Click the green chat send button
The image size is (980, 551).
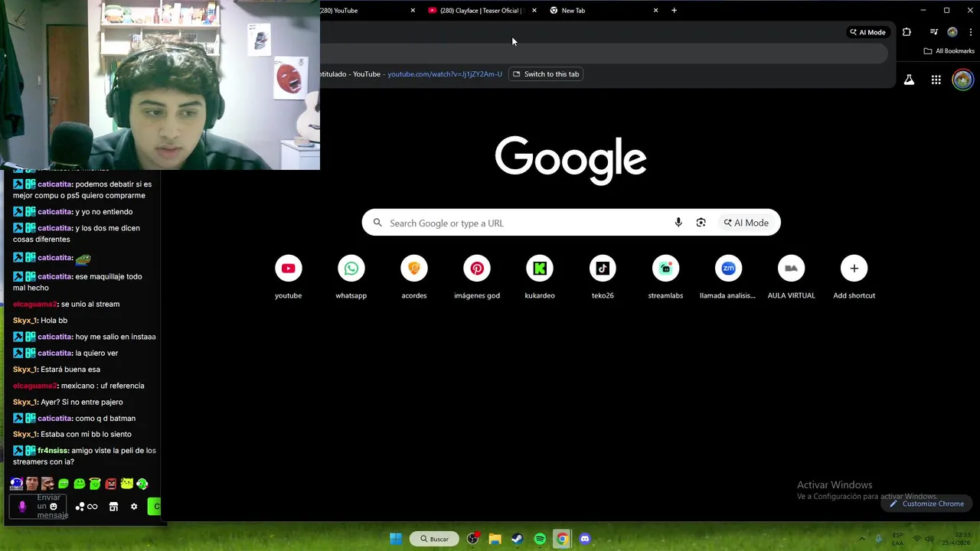(154, 507)
